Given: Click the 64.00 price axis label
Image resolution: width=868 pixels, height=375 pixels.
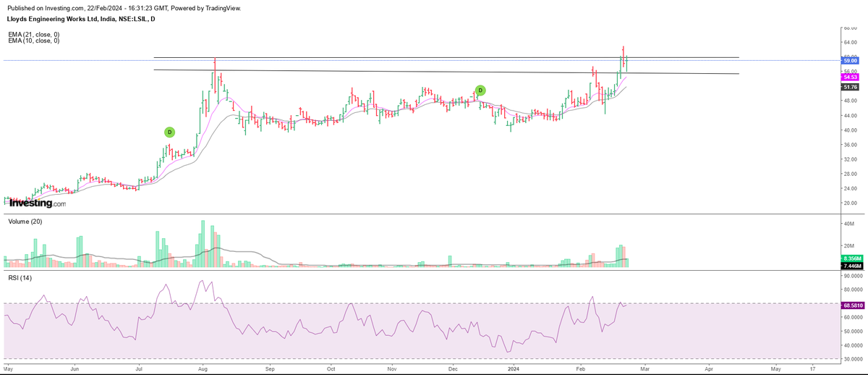Looking at the screenshot, I should (850, 43).
